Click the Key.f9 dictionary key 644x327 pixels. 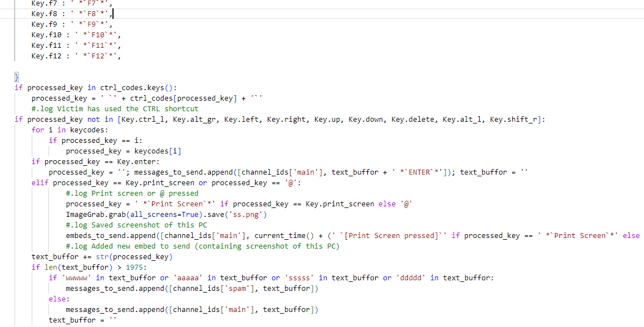[45, 24]
